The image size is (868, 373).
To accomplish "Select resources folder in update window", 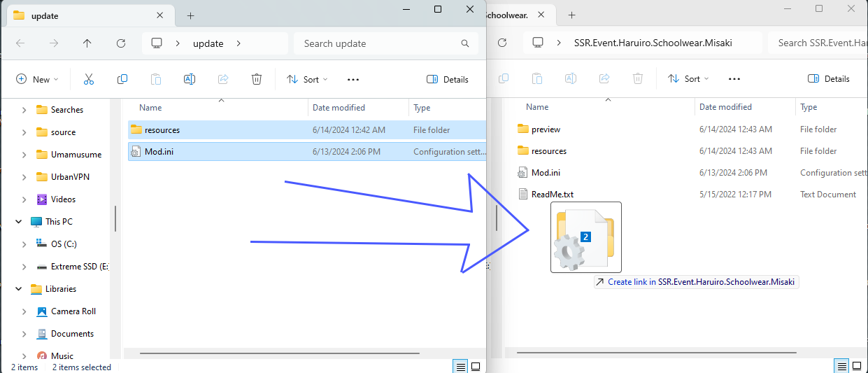I will pyautogui.click(x=307, y=130).
